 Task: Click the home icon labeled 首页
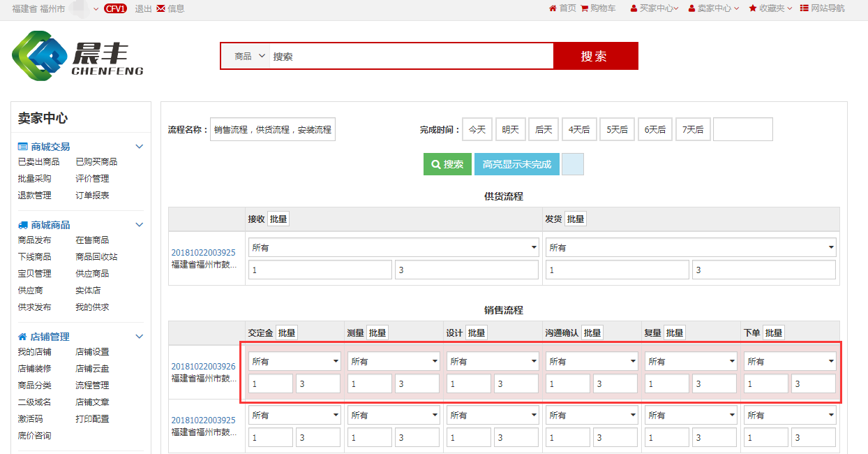(x=553, y=8)
